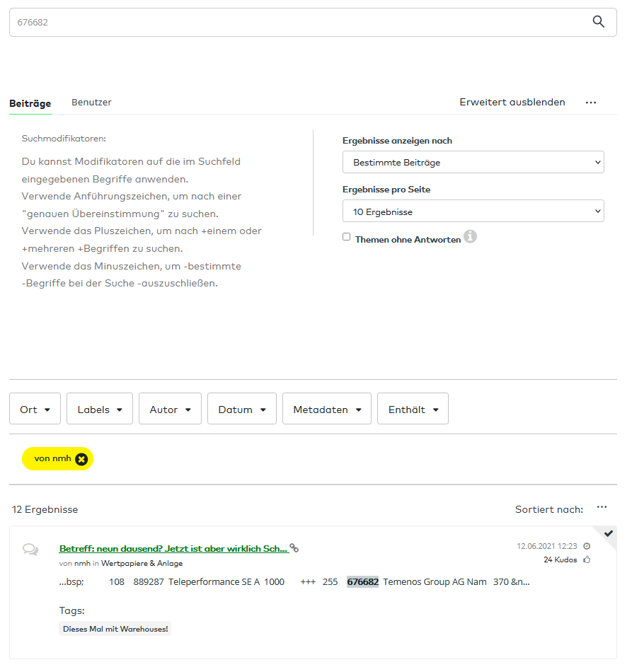Switch to the Benutzer tab
Viewport: 644px width, 667px height.
point(91,102)
